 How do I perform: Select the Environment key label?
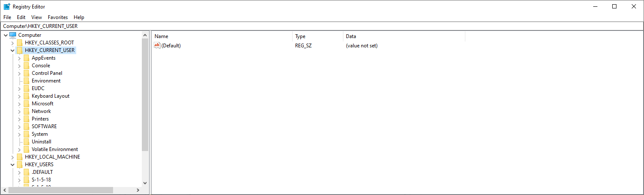[46, 81]
